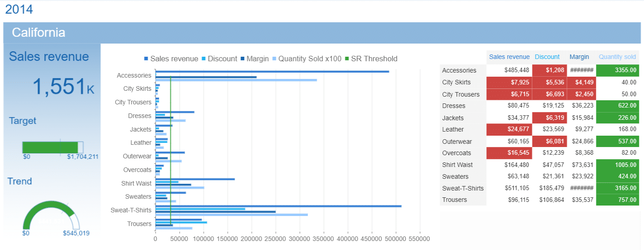Viewport: 644px width, 250px height.
Task: Click the Discount table column header
Action: pos(547,57)
